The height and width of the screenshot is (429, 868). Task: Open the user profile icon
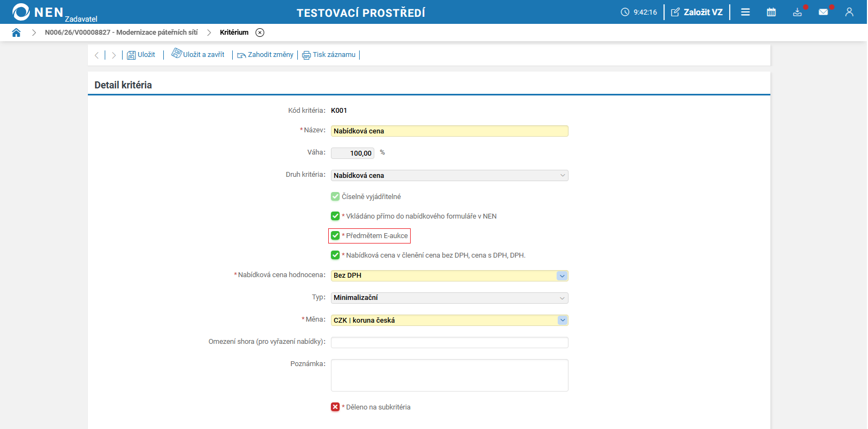[x=849, y=12]
